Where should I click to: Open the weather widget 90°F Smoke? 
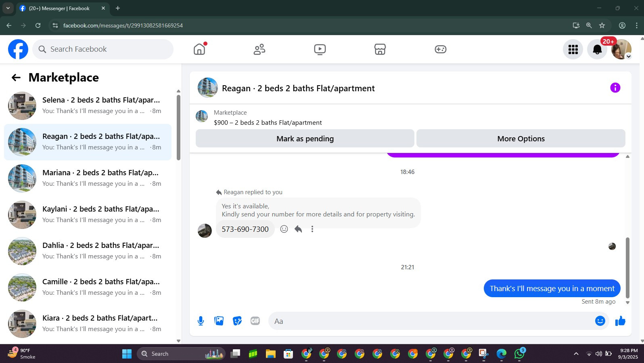pyautogui.click(x=22, y=354)
